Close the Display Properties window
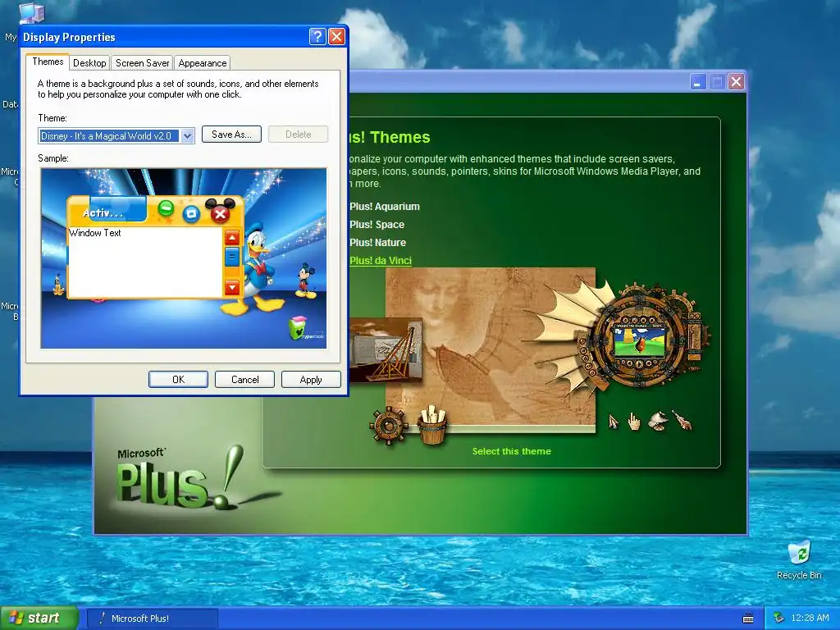Viewport: 840px width, 630px height. click(336, 36)
